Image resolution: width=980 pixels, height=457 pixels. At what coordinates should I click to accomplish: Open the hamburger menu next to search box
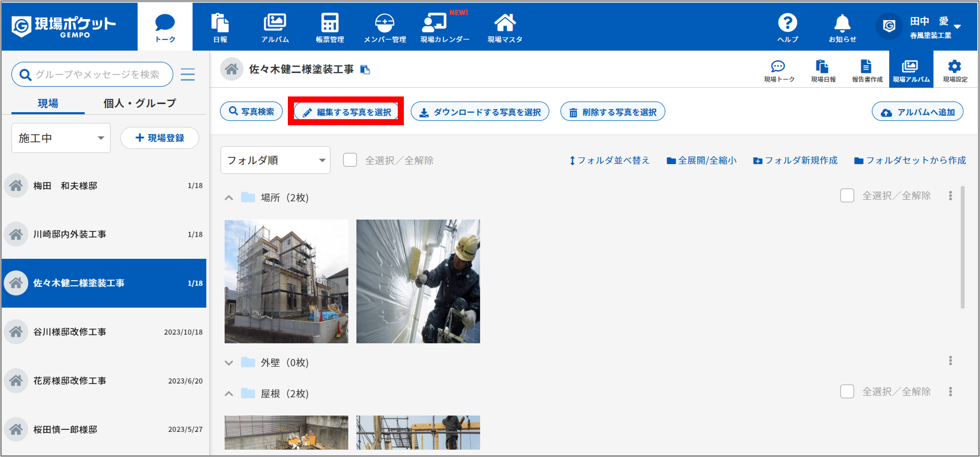tap(188, 75)
